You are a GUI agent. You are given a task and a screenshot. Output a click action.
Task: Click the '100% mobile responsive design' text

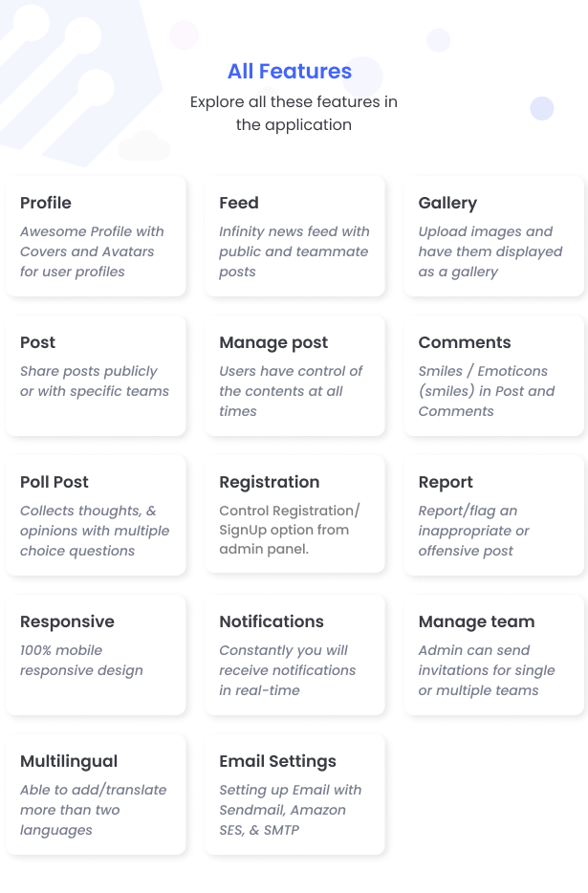point(81,660)
